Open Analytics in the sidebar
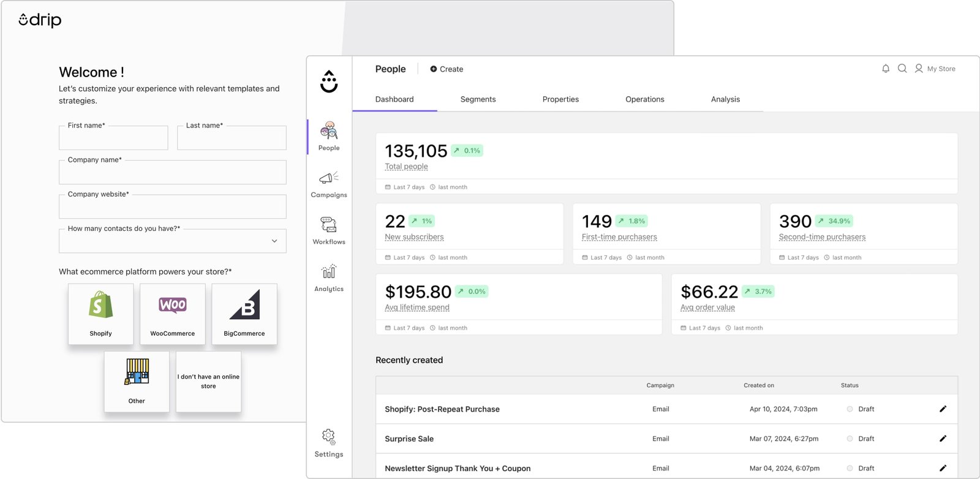Viewport: 980px width, 479px height. pyautogui.click(x=329, y=277)
